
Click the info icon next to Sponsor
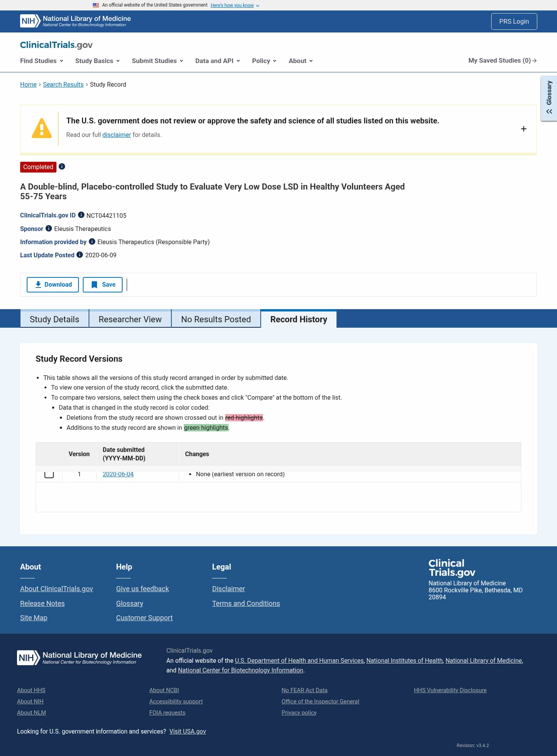point(49,228)
